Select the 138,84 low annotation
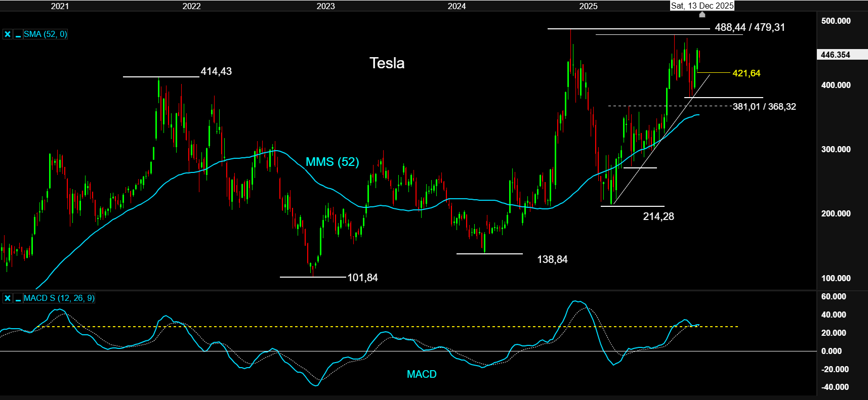The image size is (868, 400). (x=552, y=259)
